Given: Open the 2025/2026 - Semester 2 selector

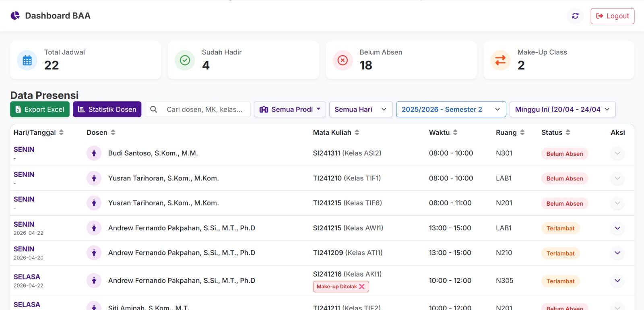Looking at the screenshot, I should (x=451, y=109).
